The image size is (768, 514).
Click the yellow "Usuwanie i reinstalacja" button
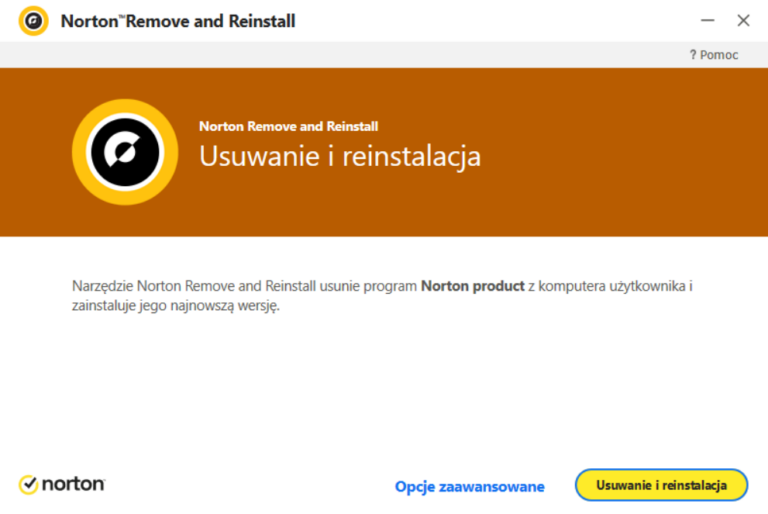[661, 485]
